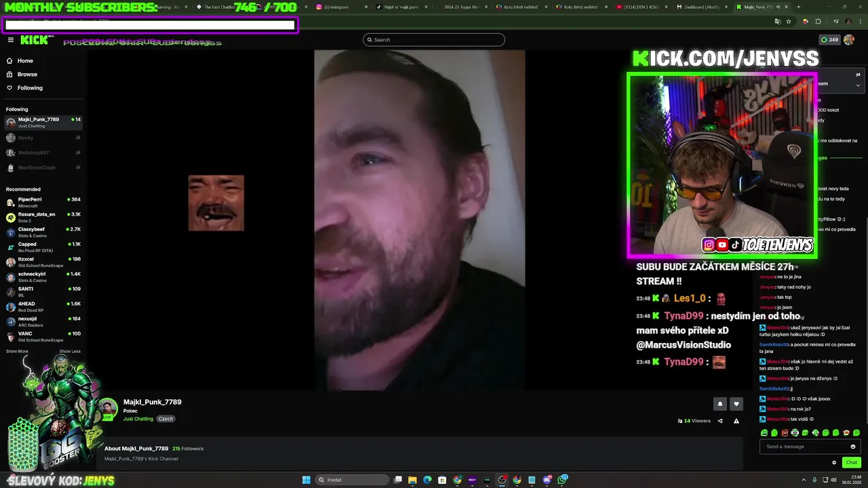Select offline channel Novby in sidebar
Image resolution: width=868 pixels, height=488 pixels.
click(43, 138)
